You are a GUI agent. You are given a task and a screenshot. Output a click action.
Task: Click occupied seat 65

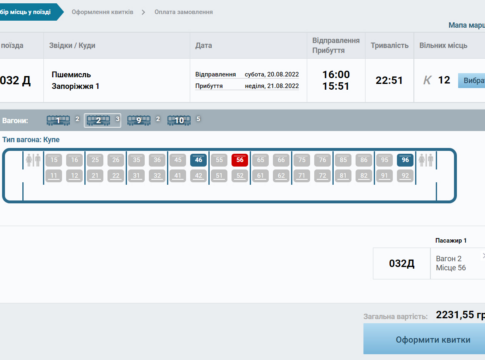[x=260, y=160]
